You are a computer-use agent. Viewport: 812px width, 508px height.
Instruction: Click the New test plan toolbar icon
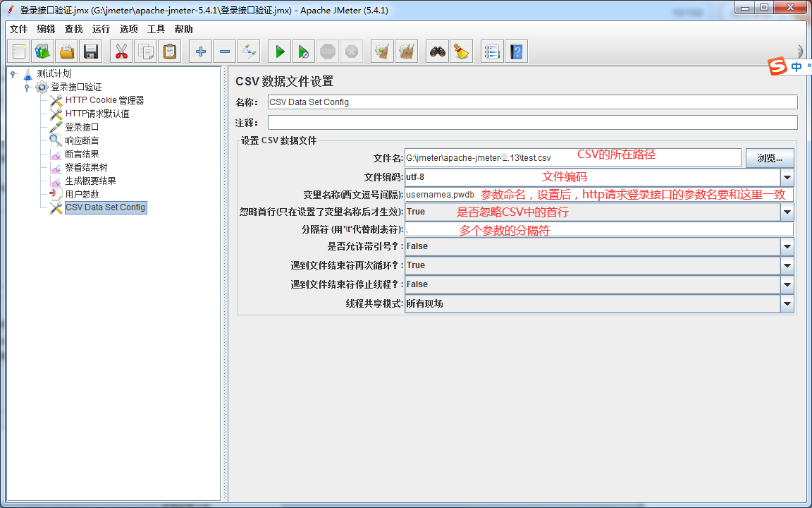coord(19,52)
